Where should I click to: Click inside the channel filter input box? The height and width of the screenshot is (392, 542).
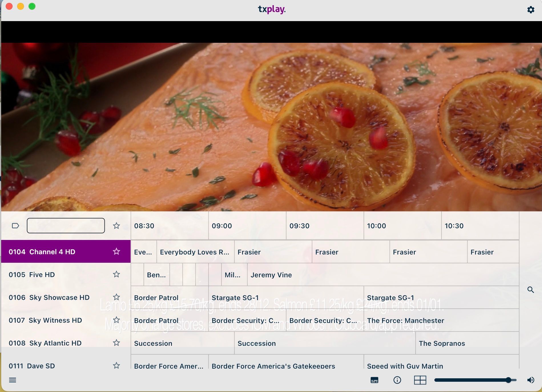[x=66, y=225]
